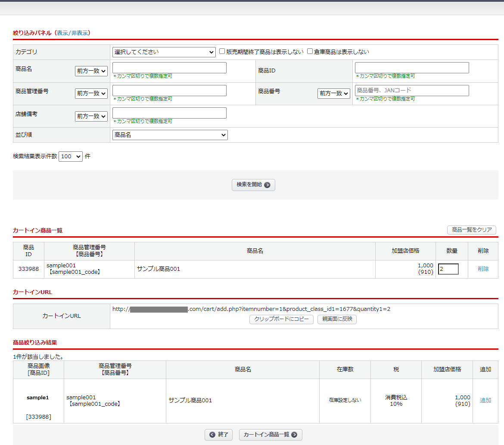Toggle the 表示/非表示 panel link
This screenshot has height=445, width=504.
[x=72, y=33]
